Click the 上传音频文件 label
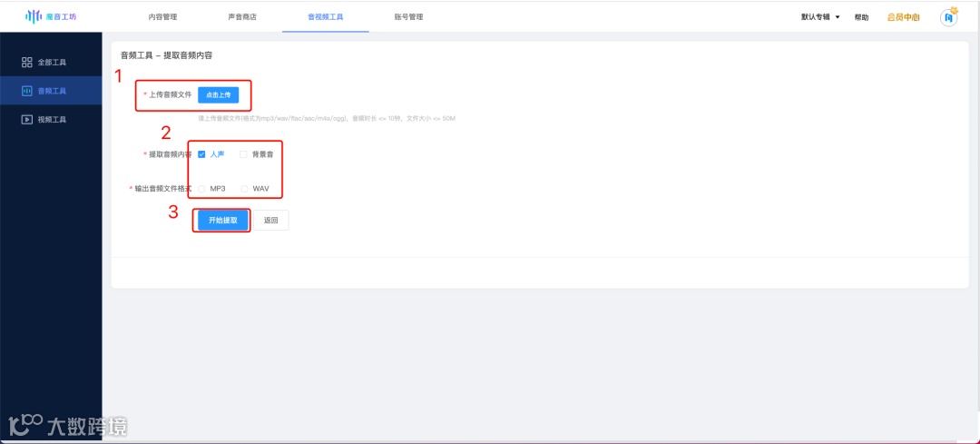The width and height of the screenshot is (980, 444). pos(168,94)
